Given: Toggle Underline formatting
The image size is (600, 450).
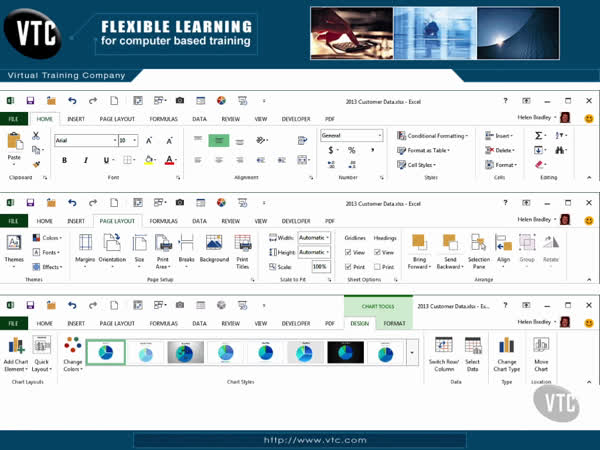Looking at the screenshot, I should pyautogui.click(x=106, y=160).
